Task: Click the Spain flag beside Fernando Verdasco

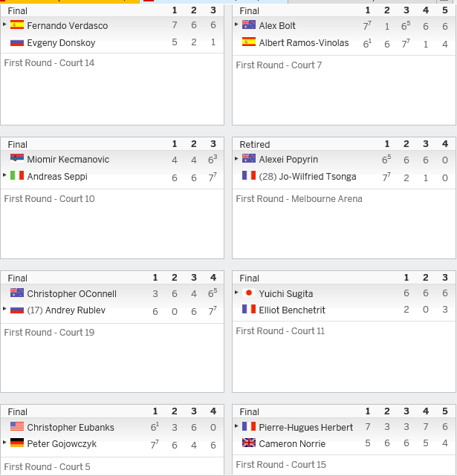Action: [x=17, y=25]
